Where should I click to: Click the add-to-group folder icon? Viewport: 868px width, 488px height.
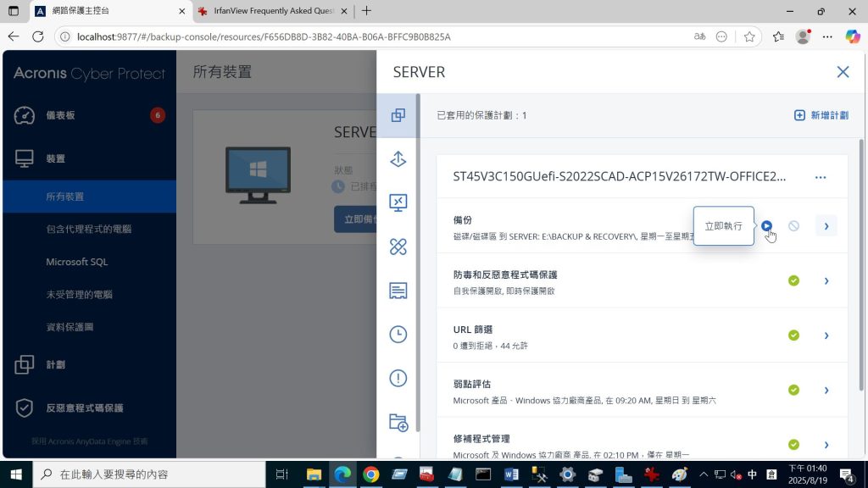(398, 422)
